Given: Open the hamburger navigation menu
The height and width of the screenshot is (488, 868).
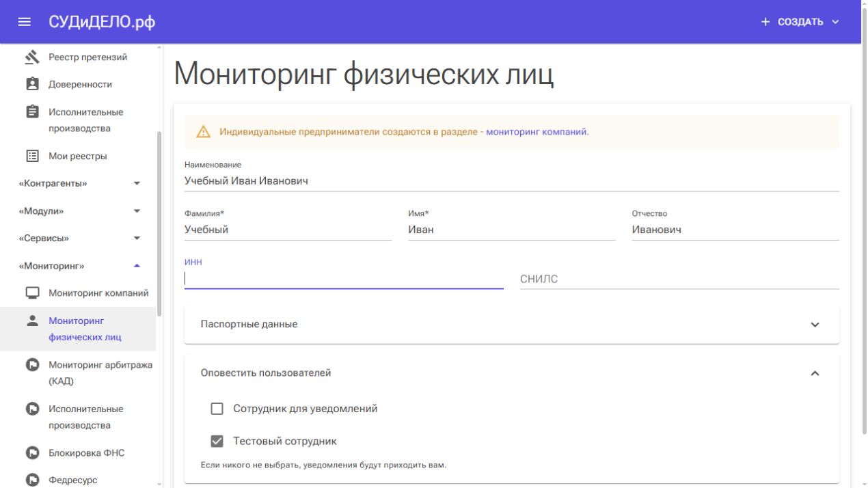Looking at the screenshot, I should pos(25,22).
